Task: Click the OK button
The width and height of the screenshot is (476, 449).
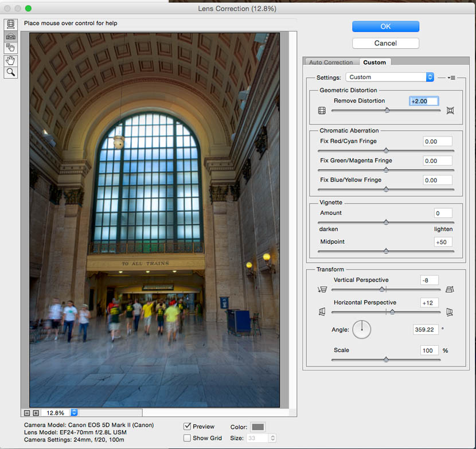Action: (x=385, y=26)
